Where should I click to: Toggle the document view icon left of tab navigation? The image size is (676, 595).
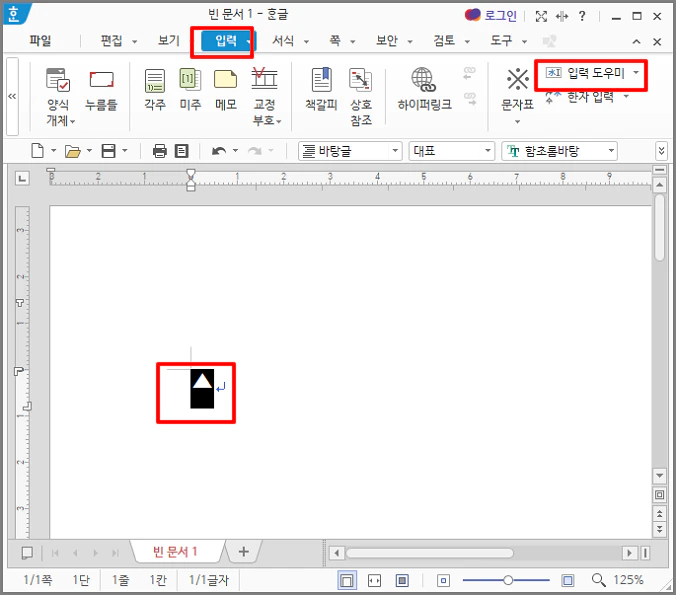pos(27,553)
